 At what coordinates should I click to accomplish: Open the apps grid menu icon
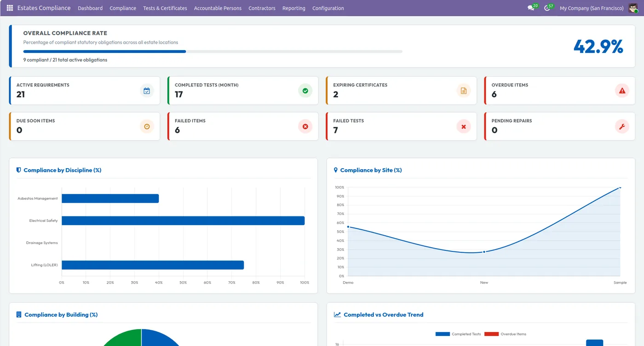[x=10, y=8]
